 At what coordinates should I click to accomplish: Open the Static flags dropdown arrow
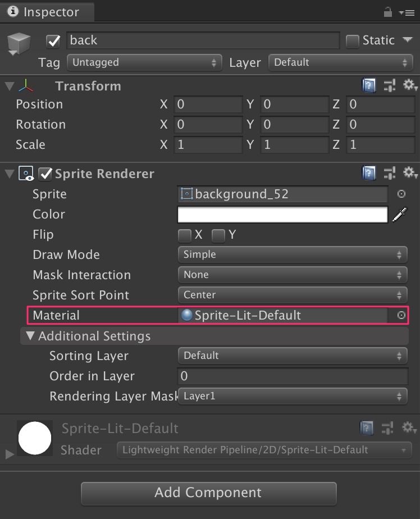click(x=408, y=40)
